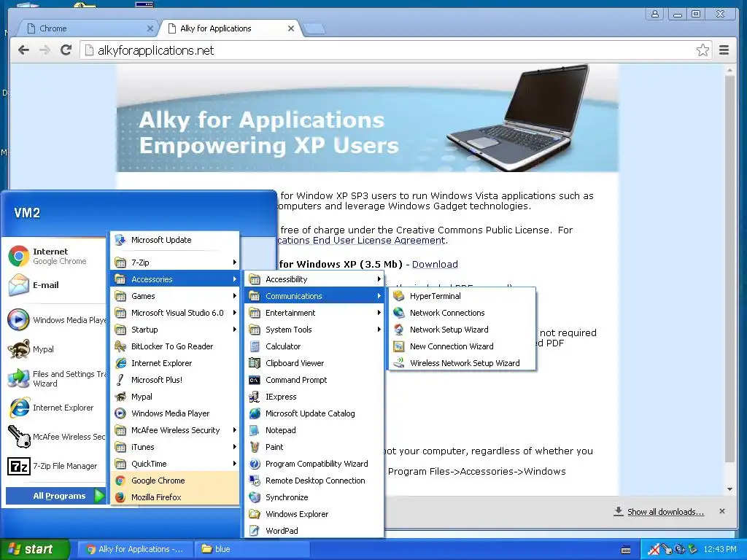Open Clipboard Viewer
Screen dimensions: 747x560
point(314,363)
